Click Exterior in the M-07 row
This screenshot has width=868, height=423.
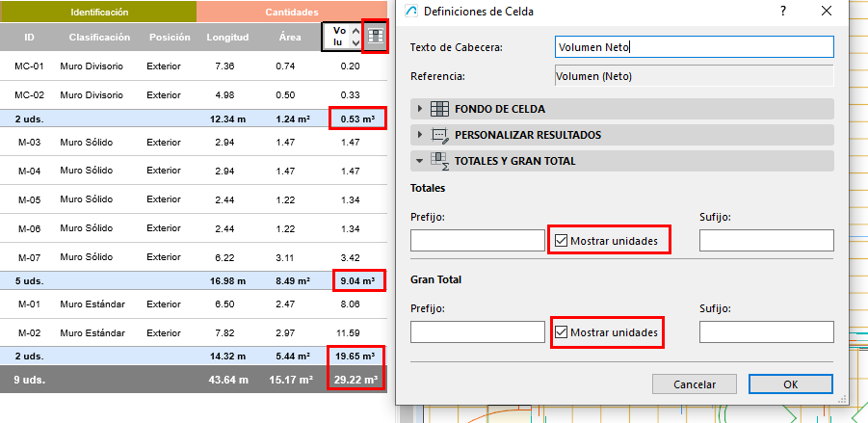point(164,257)
